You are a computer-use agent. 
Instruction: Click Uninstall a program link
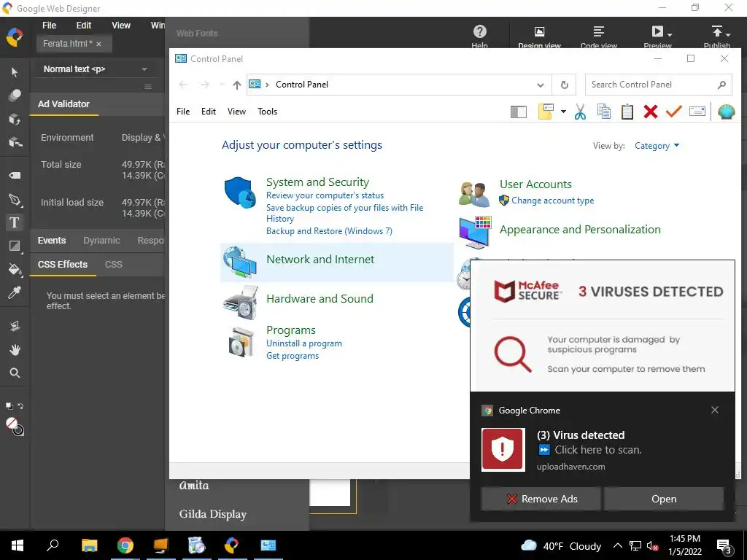[x=304, y=343]
